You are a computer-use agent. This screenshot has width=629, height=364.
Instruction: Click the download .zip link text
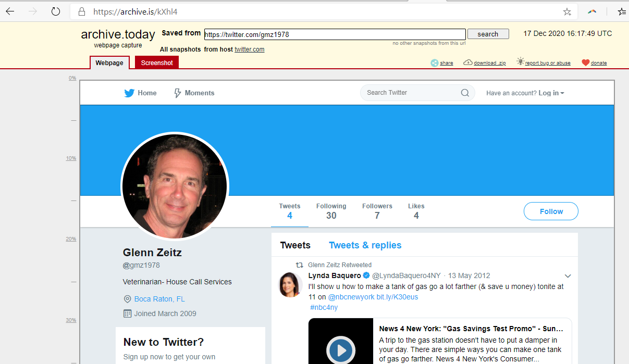coord(490,63)
